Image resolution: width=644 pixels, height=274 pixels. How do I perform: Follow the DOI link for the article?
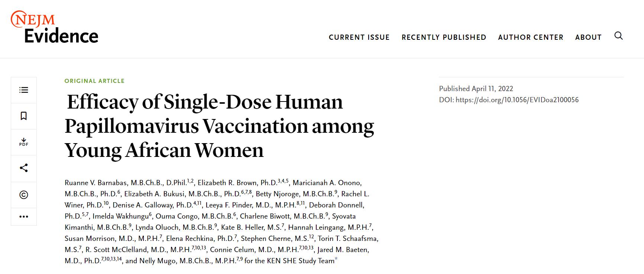pyautogui.click(x=517, y=100)
